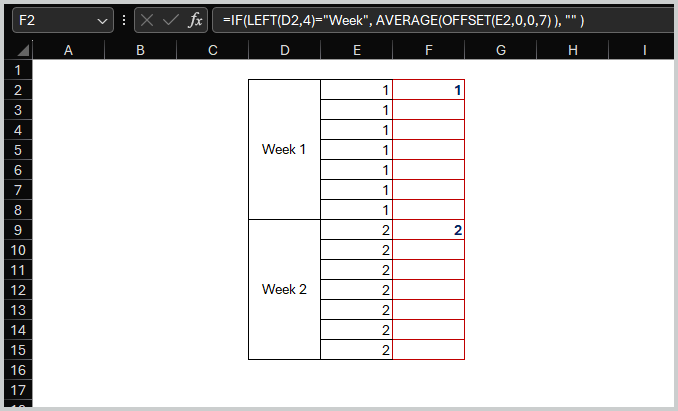
Task: Select row 13 header
Action: 18,310
